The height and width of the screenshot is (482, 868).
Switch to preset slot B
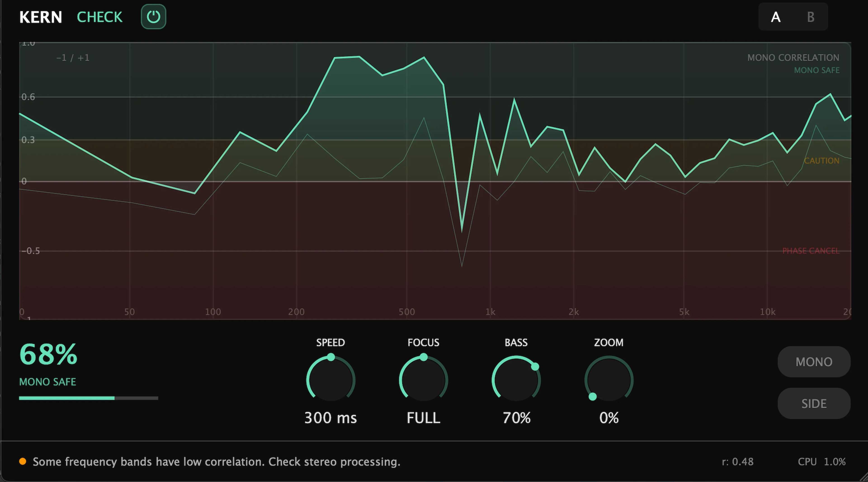811,17
